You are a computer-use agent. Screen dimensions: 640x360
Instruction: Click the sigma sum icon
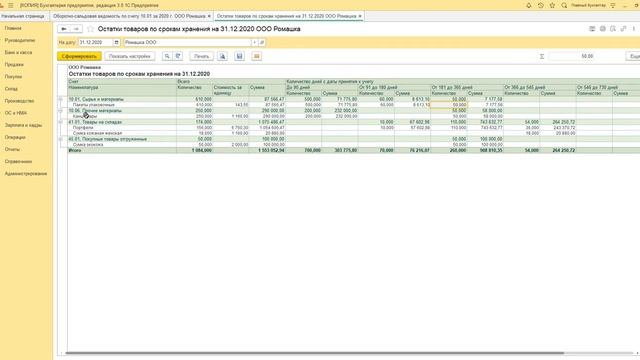point(542,56)
